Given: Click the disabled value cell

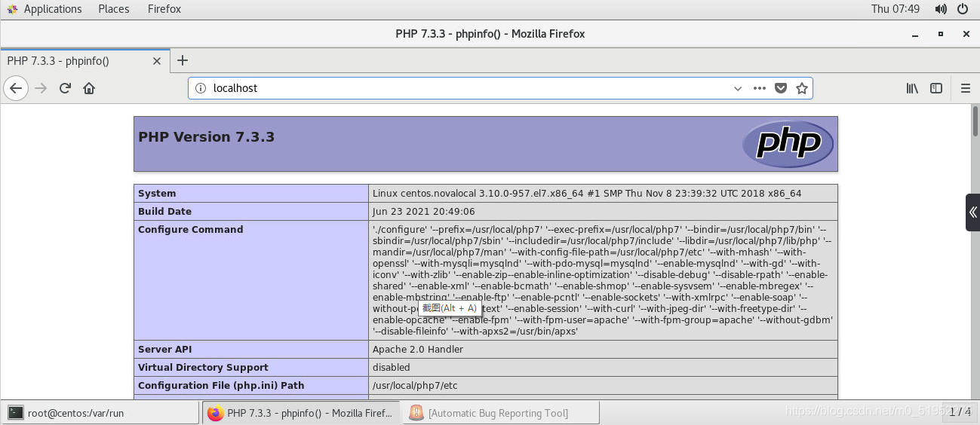Looking at the screenshot, I should coord(392,368).
